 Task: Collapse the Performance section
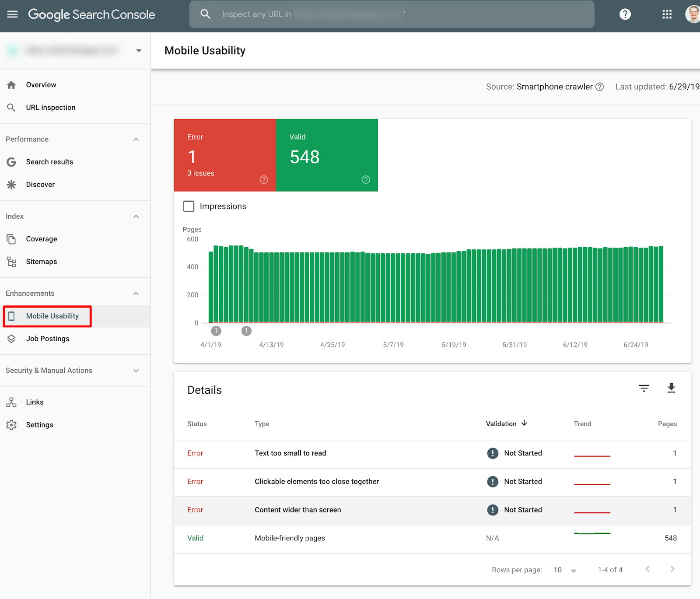(x=136, y=139)
